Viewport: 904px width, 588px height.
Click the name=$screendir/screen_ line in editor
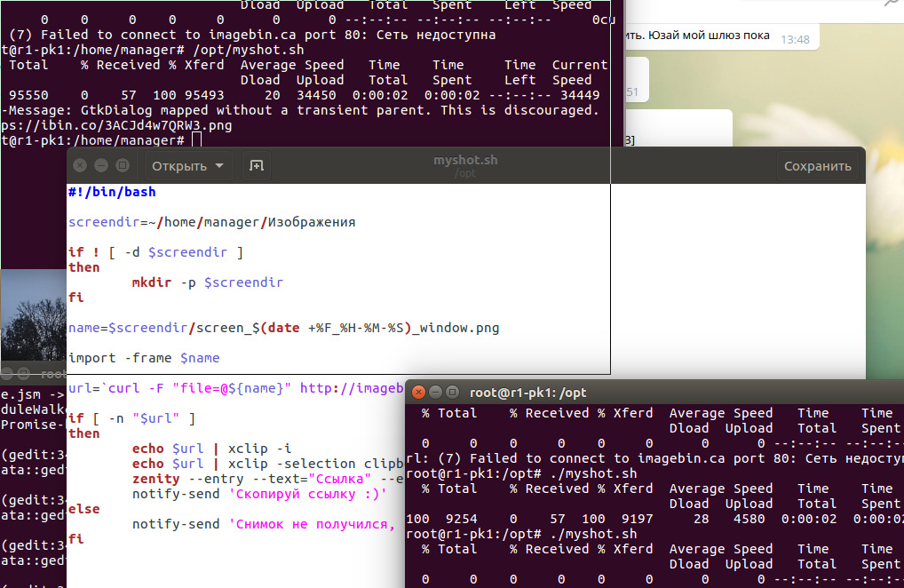(x=283, y=328)
